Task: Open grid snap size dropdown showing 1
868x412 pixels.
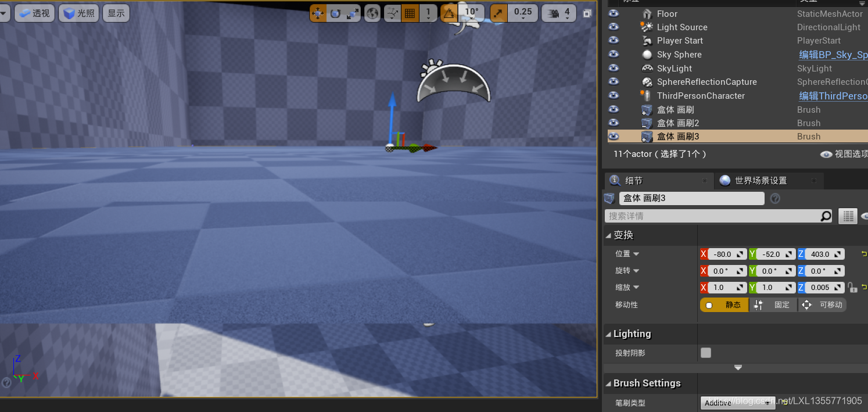Action: coord(428,13)
